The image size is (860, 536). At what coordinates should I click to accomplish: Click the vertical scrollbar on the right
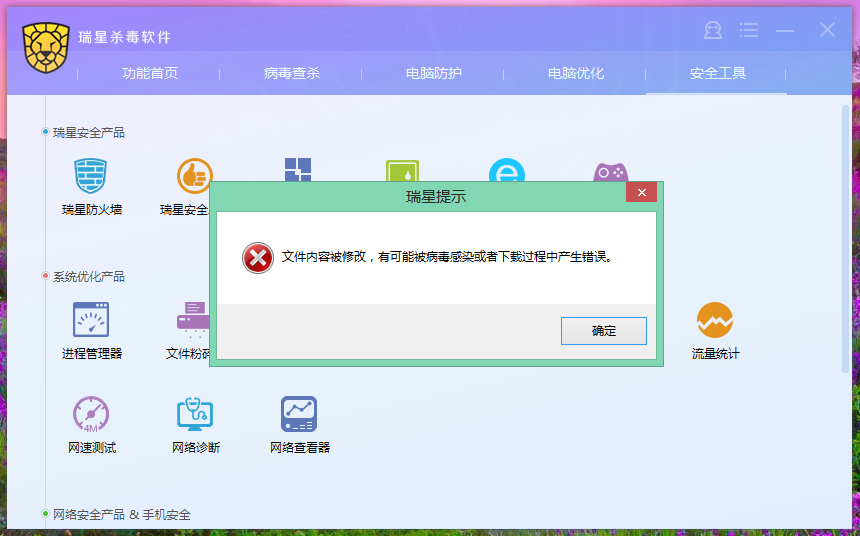(x=845, y=239)
